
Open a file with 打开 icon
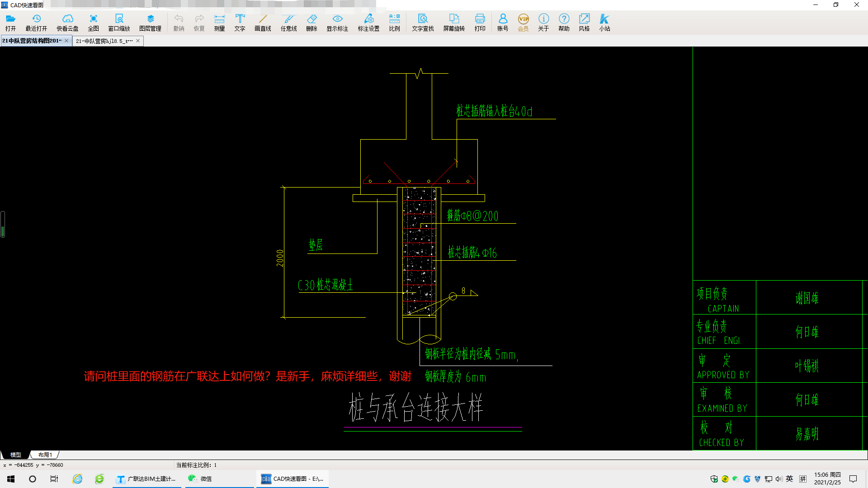pyautogui.click(x=10, y=22)
